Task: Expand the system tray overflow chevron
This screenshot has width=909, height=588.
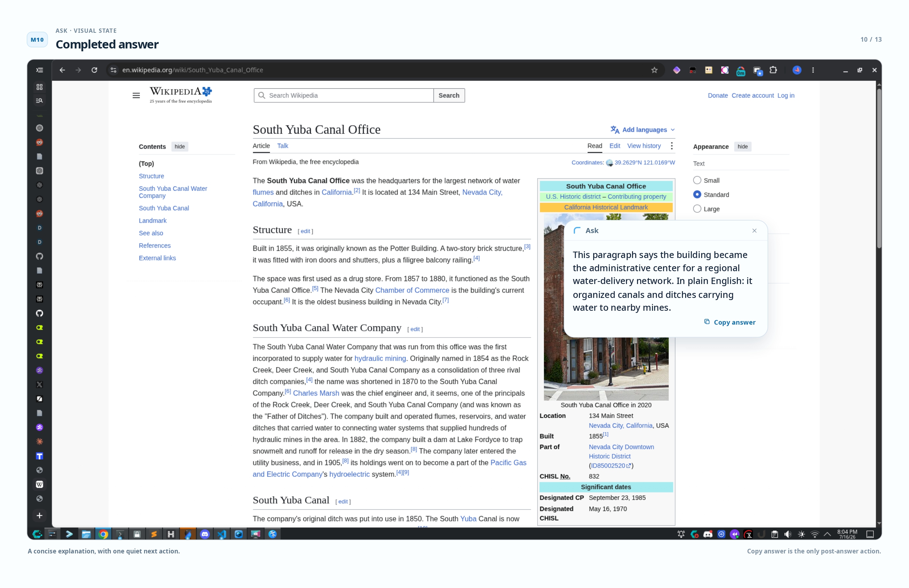Action: point(827,534)
